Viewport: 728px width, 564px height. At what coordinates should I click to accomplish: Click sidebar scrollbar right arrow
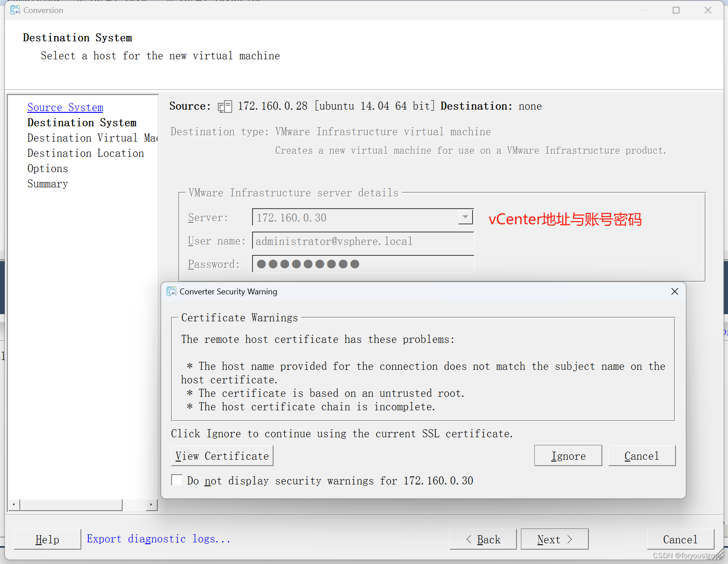point(151,505)
